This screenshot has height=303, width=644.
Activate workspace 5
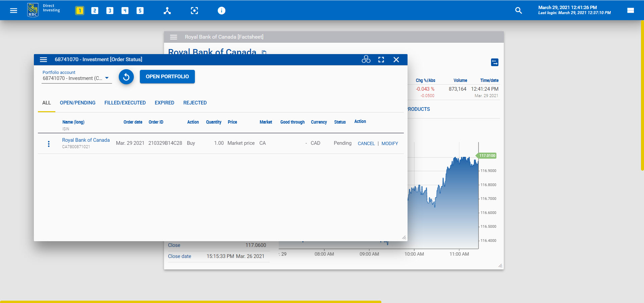140,10
